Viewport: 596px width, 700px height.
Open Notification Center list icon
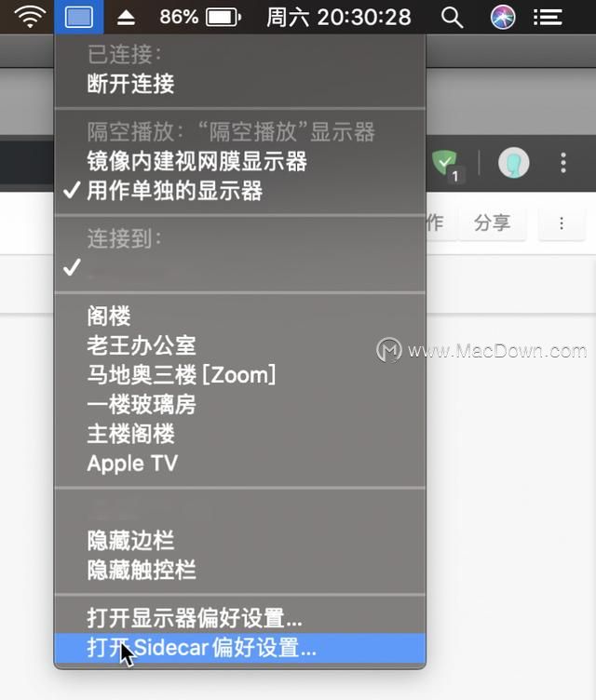click(x=548, y=18)
